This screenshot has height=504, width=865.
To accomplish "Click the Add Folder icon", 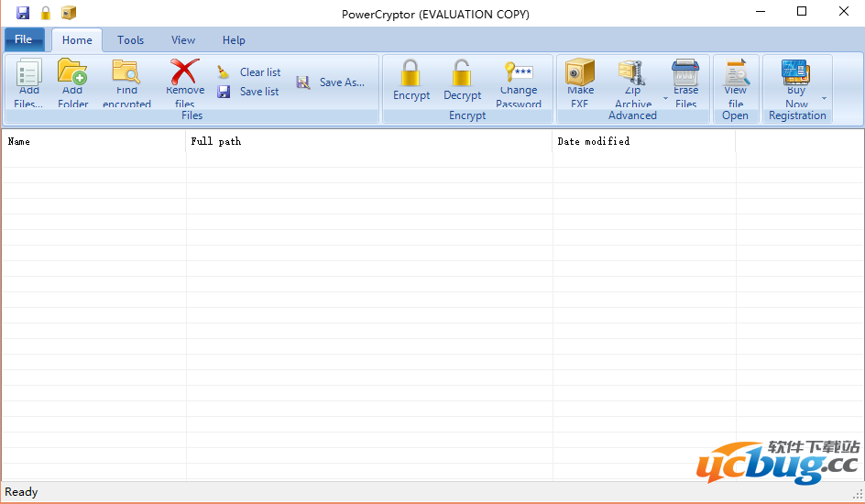I will [72, 71].
